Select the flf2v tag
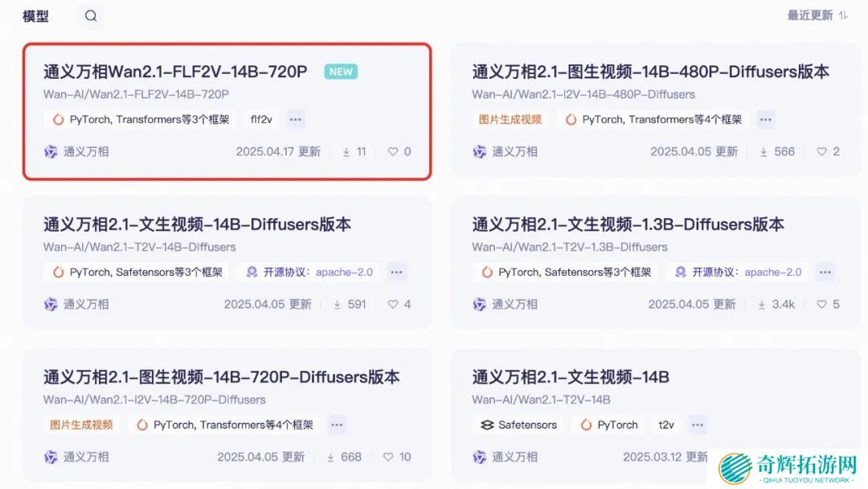Screen dimensions: 868x489 coord(261,119)
